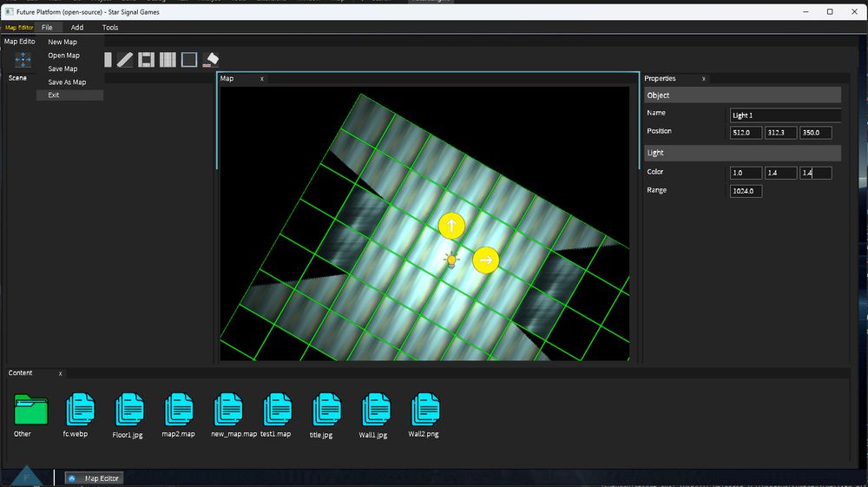This screenshot has width=868, height=487.
Task: Choose Exit from the File menu
Action: [54, 95]
